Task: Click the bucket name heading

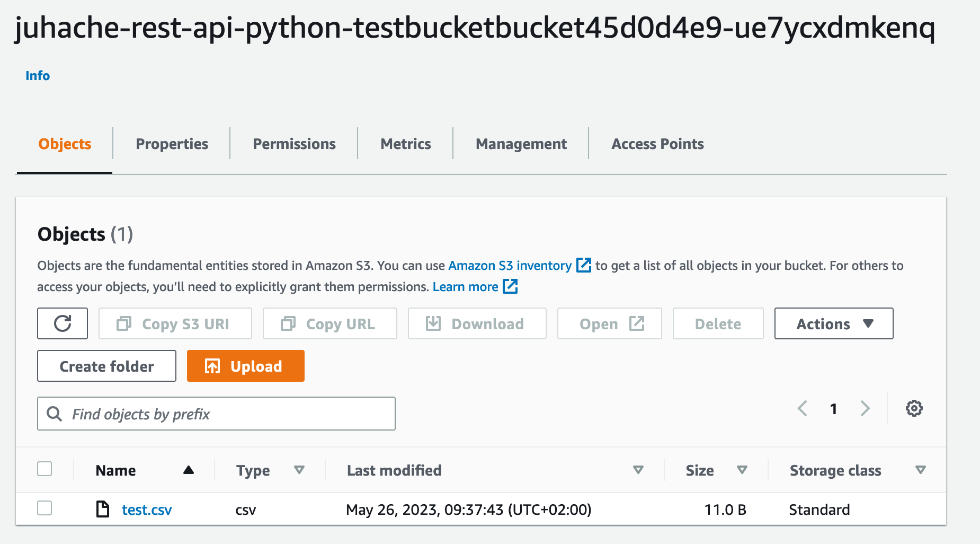Action: (475, 28)
